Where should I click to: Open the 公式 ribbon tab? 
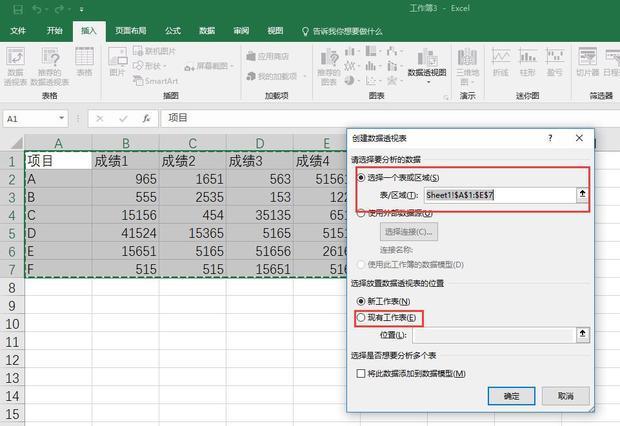click(173, 31)
